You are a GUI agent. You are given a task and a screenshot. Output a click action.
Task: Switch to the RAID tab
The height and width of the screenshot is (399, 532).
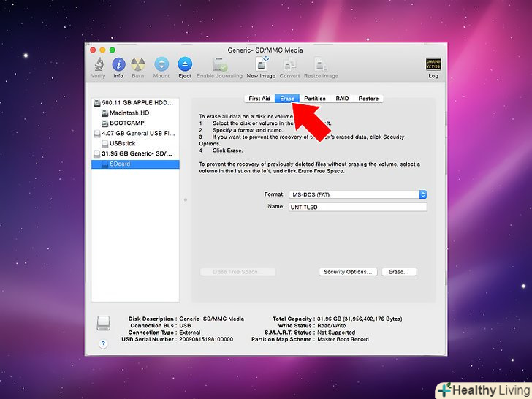point(342,99)
